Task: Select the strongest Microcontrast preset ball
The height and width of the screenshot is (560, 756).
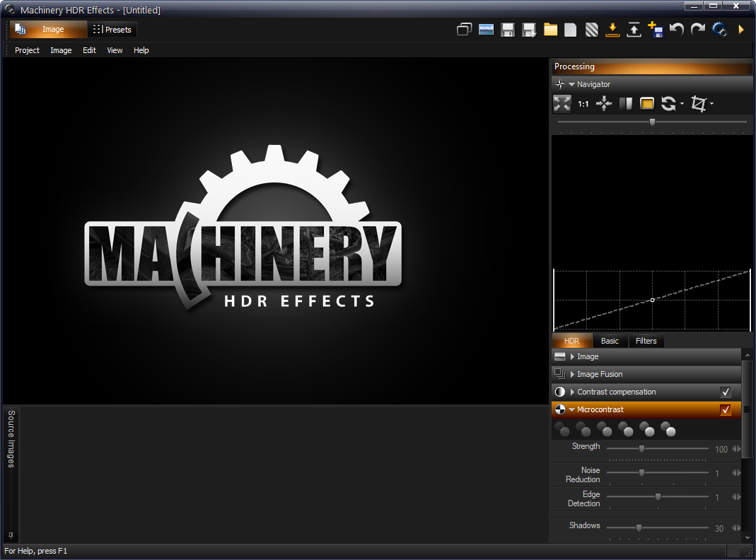Action: (x=668, y=428)
